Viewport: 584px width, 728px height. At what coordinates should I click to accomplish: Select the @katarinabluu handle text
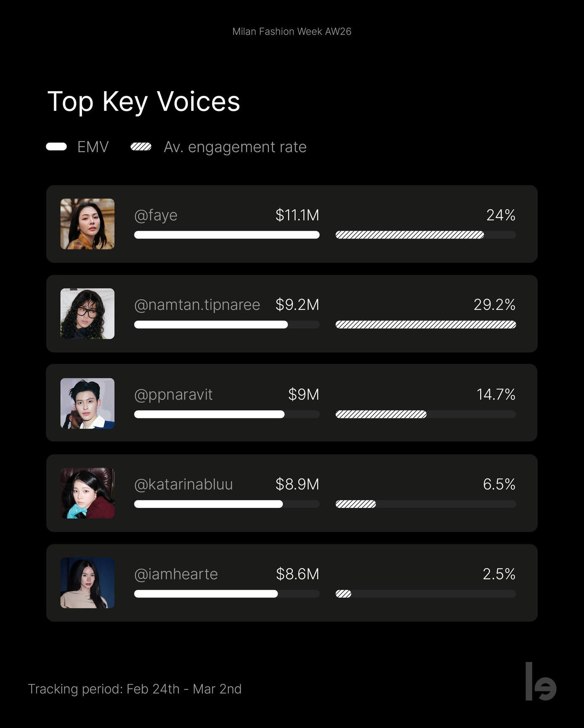[x=183, y=484]
